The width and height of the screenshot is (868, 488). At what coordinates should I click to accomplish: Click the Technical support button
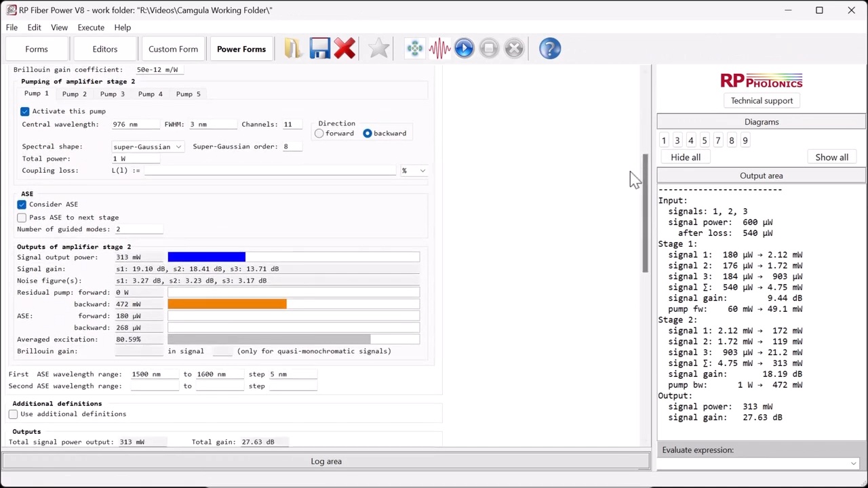[x=762, y=101]
